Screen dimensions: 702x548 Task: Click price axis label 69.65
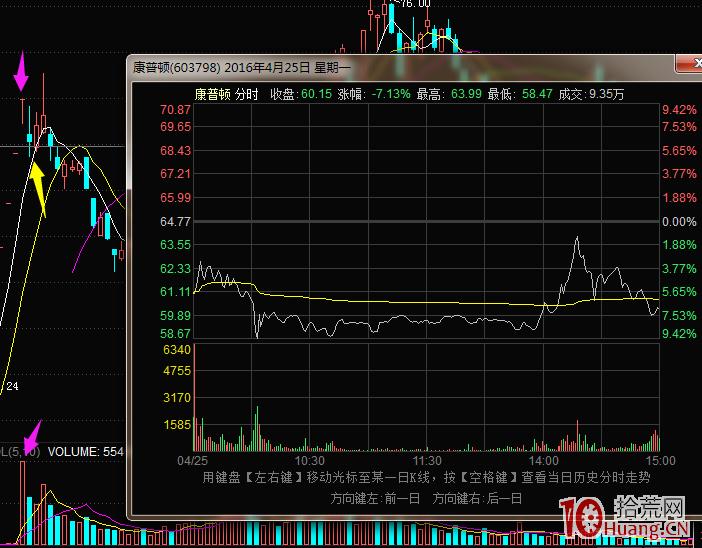point(176,127)
